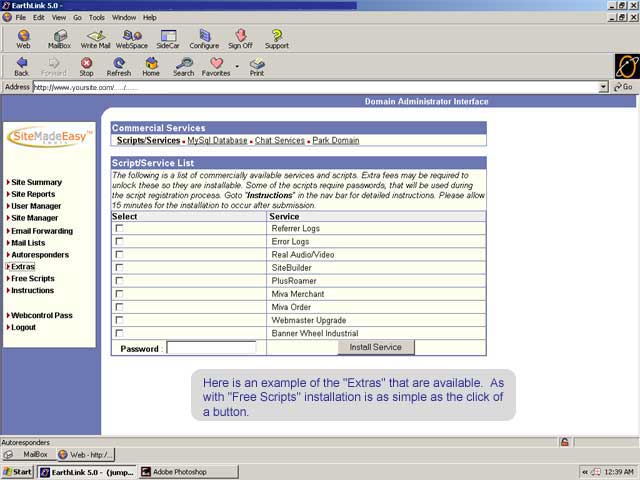640x480 pixels.
Task: Click the Sign Off icon
Action: coord(240,38)
